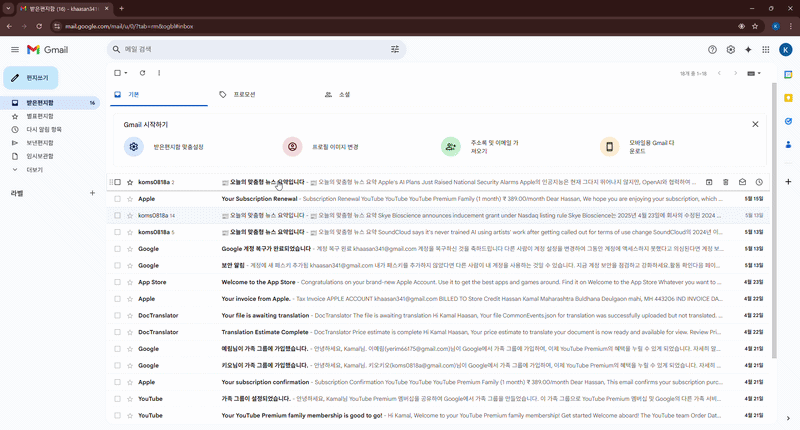Click 프로필 이미지 변경 setup card

pyautogui.click(x=321, y=147)
